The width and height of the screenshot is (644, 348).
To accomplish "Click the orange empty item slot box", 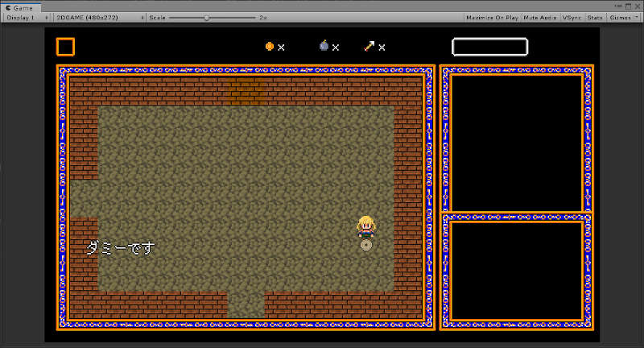I will [x=65, y=47].
